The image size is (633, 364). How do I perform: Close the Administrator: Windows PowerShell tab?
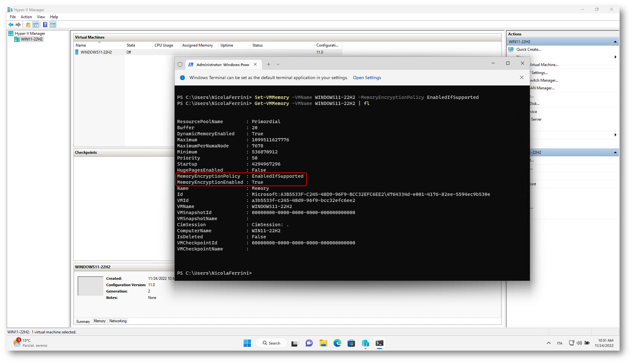click(x=255, y=64)
